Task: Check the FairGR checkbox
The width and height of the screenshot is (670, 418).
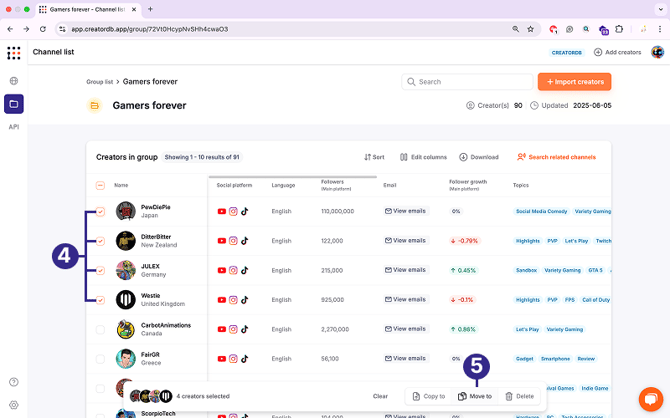Action: pos(100,359)
